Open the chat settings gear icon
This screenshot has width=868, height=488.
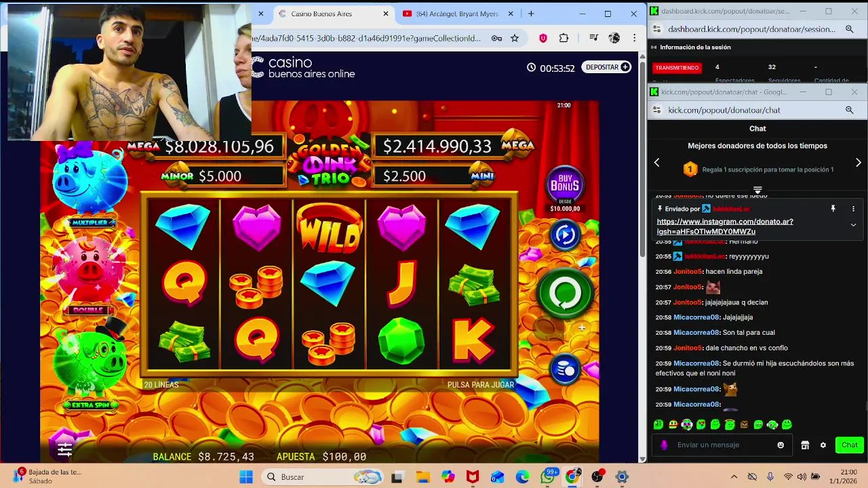tap(823, 445)
